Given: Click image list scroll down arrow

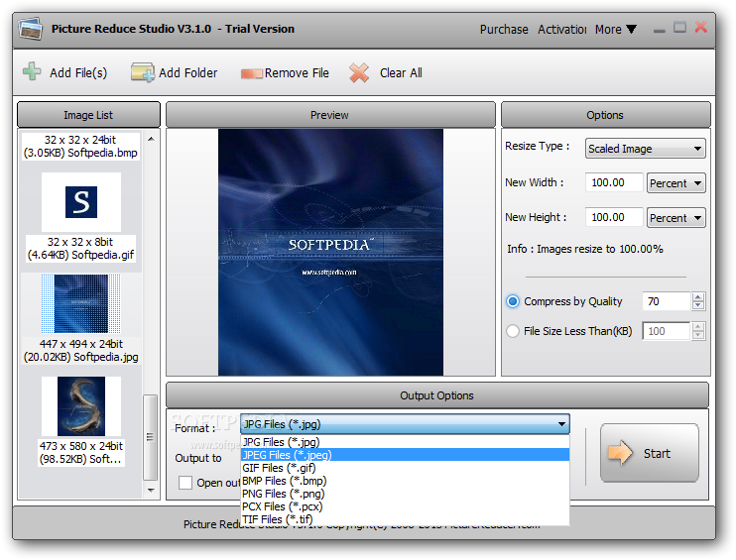Looking at the screenshot, I should pyautogui.click(x=151, y=491).
